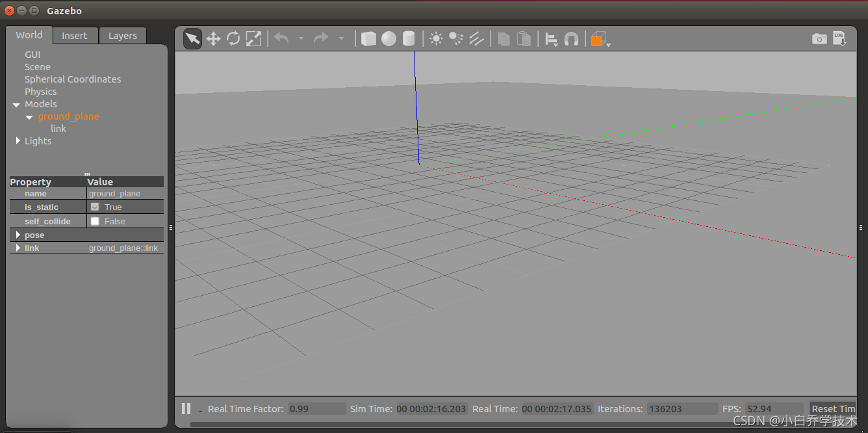The width and height of the screenshot is (868, 433).
Task: Switch to the Layers tab
Action: click(x=123, y=36)
